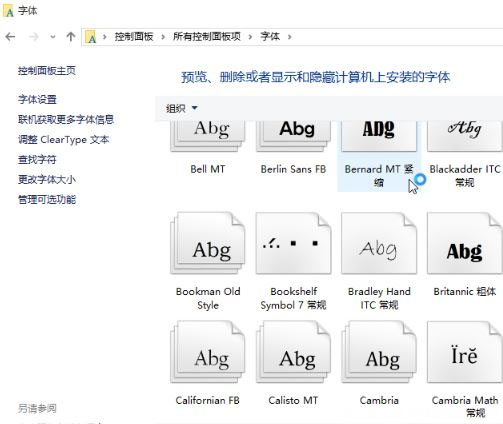Expand chevron before 控制面板 in breadcrumb
This screenshot has height=424, width=503.
[x=104, y=37]
